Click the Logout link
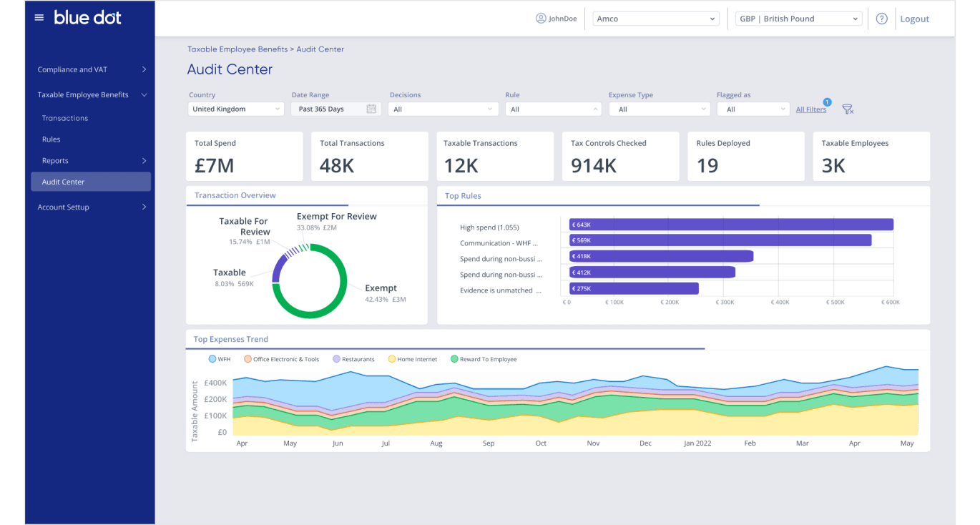 pyautogui.click(x=914, y=19)
